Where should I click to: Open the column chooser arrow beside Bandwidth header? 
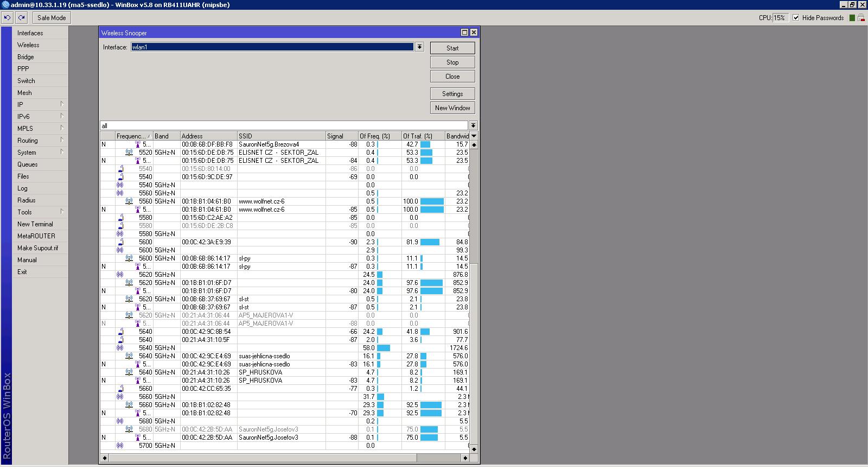tap(474, 136)
